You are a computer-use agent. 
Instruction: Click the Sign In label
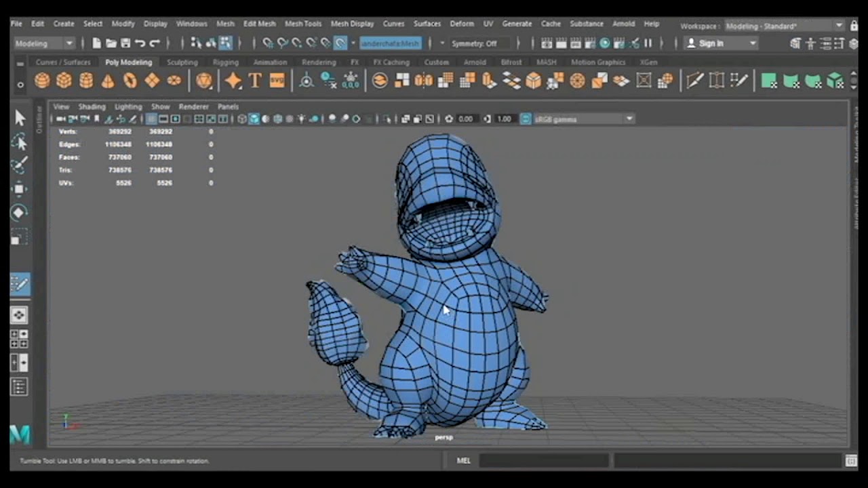[711, 43]
